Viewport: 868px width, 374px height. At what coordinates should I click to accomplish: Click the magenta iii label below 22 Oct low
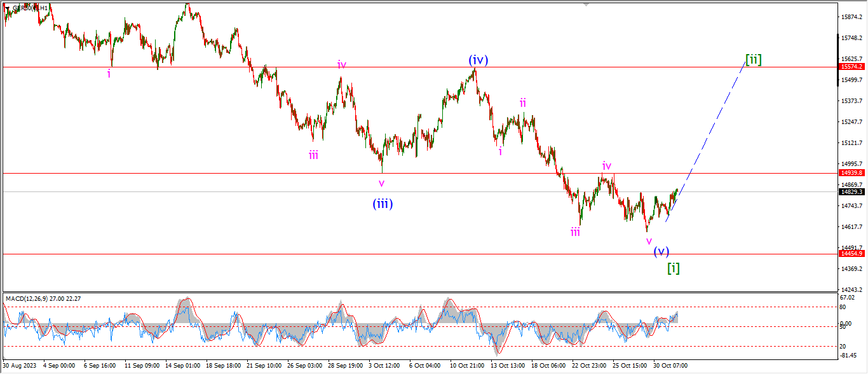(x=574, y=232)
